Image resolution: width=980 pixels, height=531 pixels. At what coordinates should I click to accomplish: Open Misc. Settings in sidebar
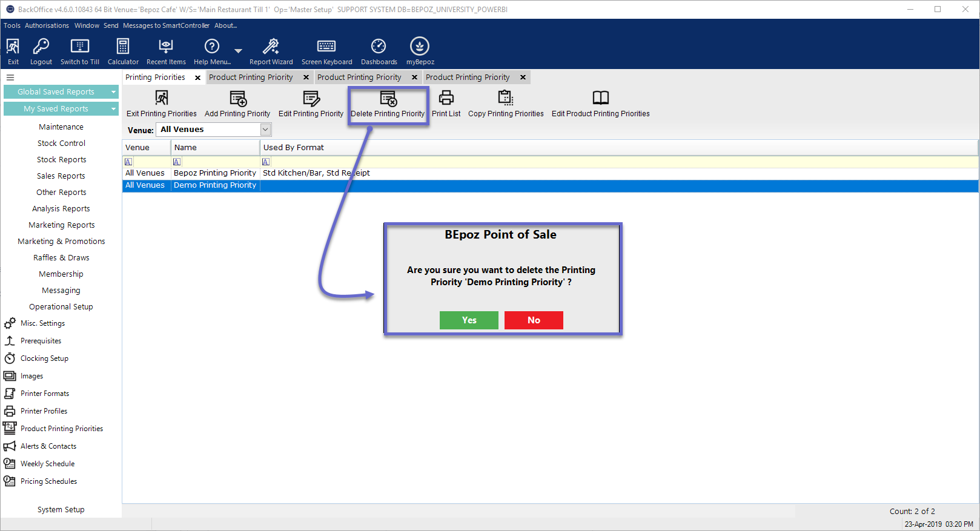pos(42,323)
